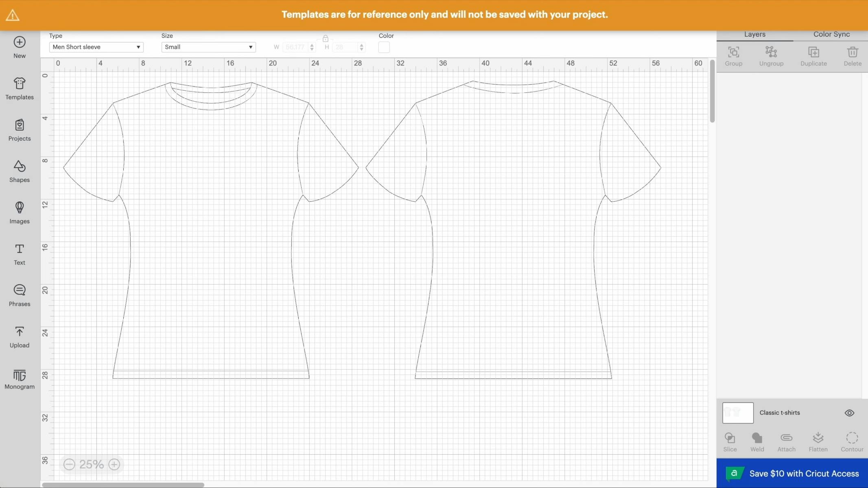Open the Type dropdown

[x=96, y=47]
